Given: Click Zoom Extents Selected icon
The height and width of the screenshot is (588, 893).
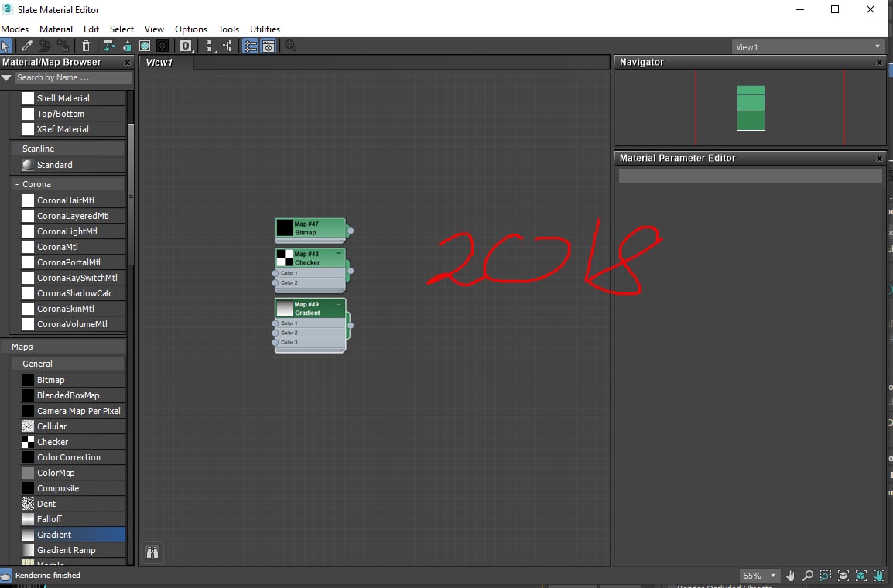Looking at the screenshot, I should 861,576.
